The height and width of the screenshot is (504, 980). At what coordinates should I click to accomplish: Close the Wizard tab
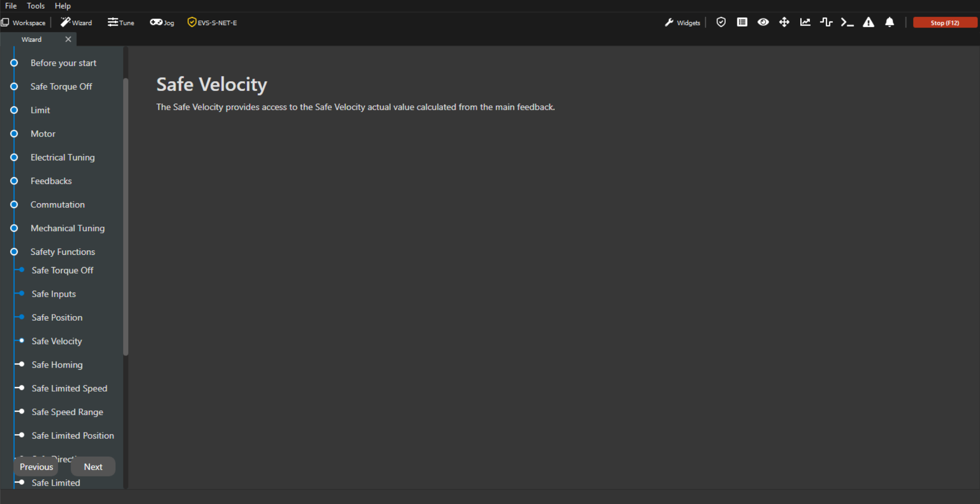tap(68, 39)
